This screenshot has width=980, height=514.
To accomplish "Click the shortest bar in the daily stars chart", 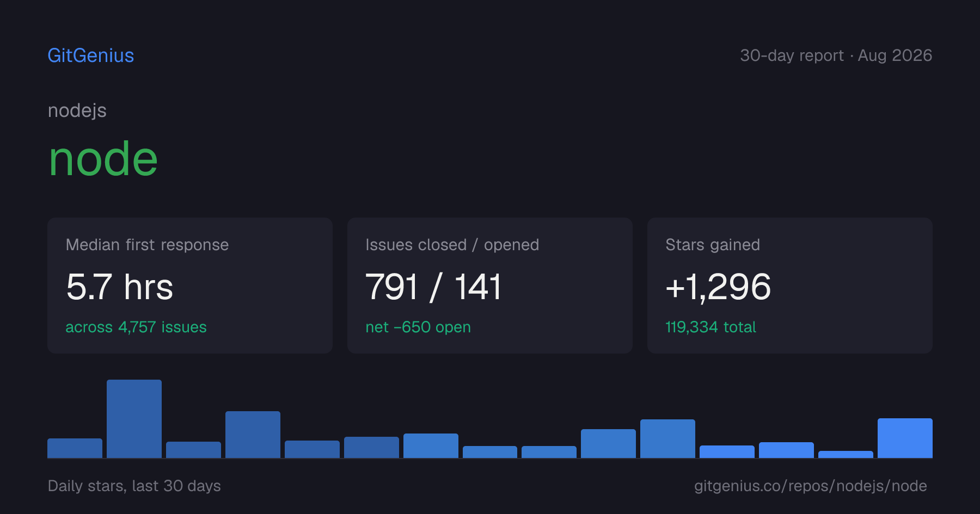I will [846, 454].
